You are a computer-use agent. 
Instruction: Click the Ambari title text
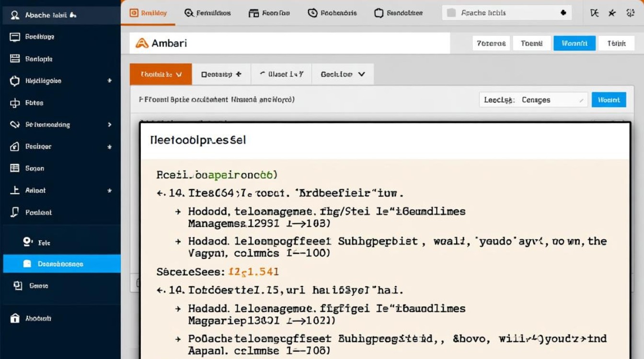click(x=169, y=43)
